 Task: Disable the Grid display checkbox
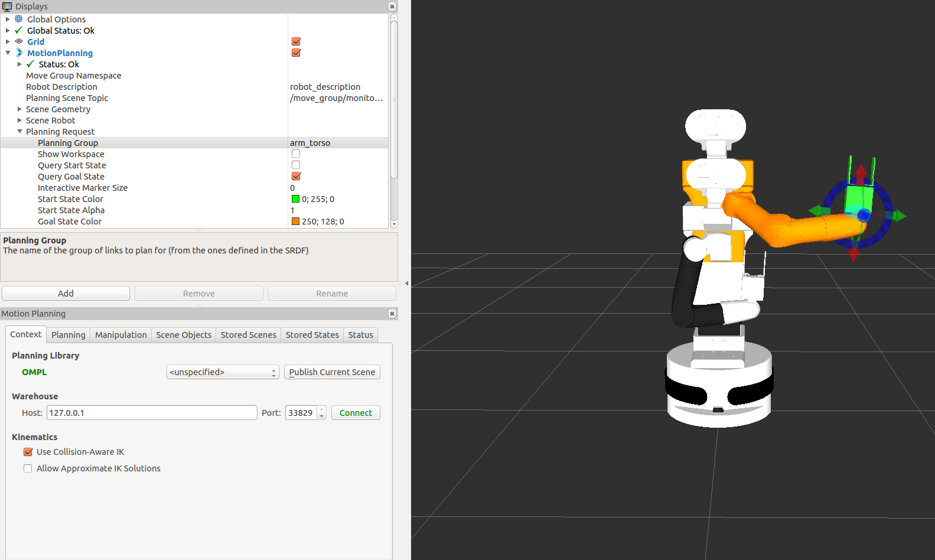[296, 41]
